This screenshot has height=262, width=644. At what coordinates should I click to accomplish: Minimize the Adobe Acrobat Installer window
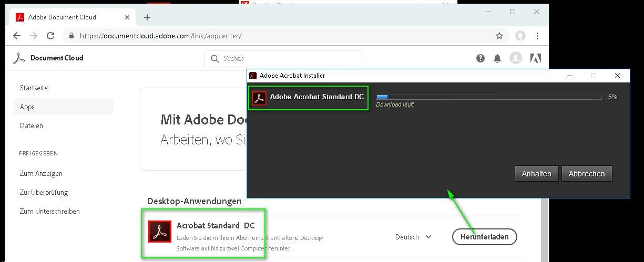pyautogui.click(x=570, y=76)
